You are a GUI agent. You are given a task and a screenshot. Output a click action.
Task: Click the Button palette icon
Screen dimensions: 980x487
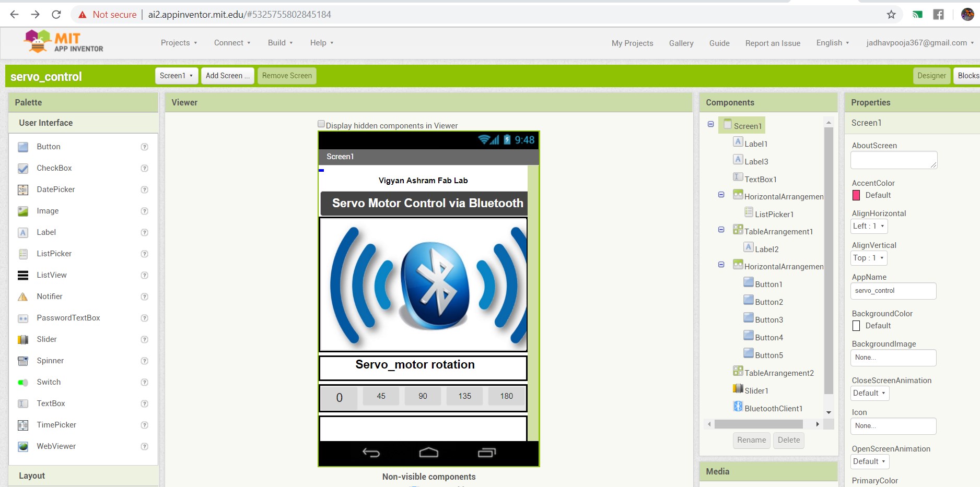[23, 147]
